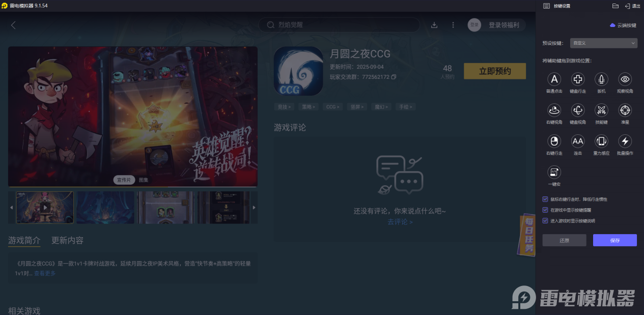Viewport: 644px width, 315px height.
Task: Select the 普通点击 (normal tap) mapping icon
Action: [x=554, y=80]
